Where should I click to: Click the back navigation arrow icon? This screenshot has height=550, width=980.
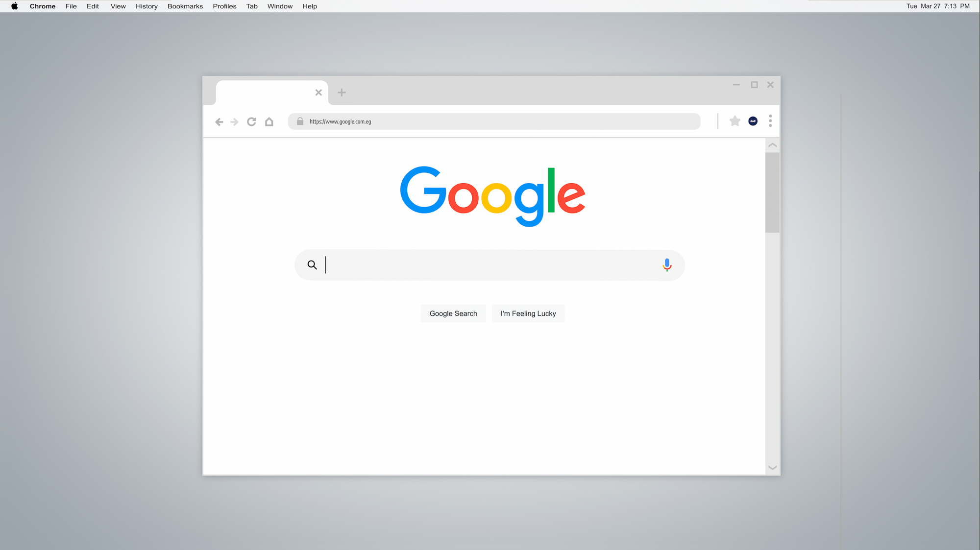[x=220, y=121]
